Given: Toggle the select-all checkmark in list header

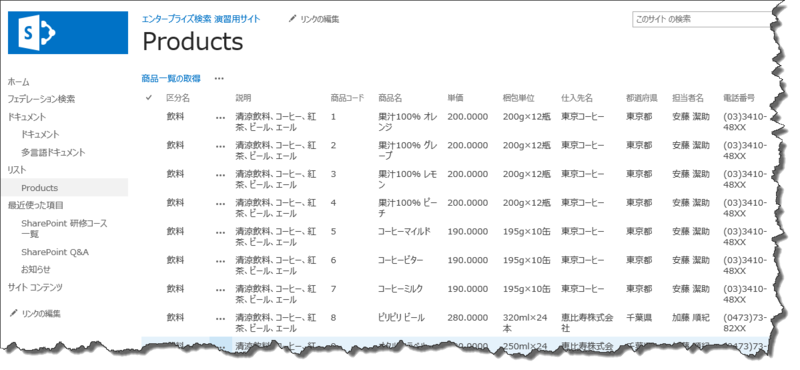Looking at the screenshot, I should tap(149, 97).
